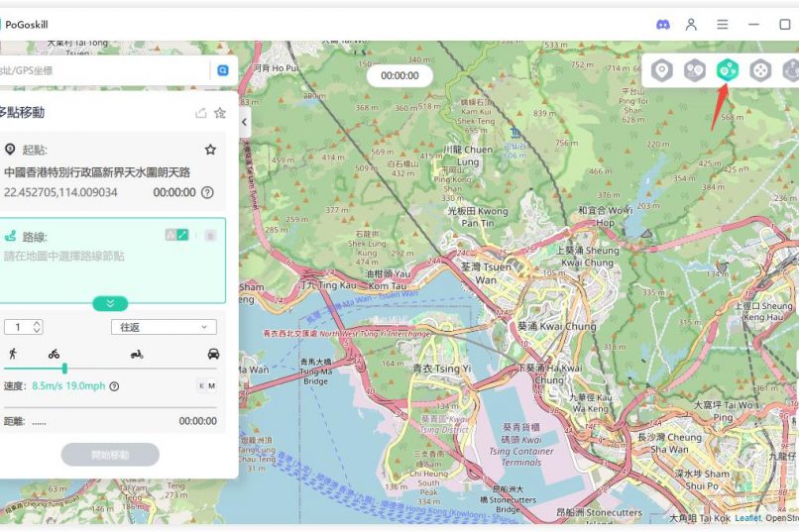Open the saved favorites list icon
This screenshot has width=799, height=532.
click(220, 113)
